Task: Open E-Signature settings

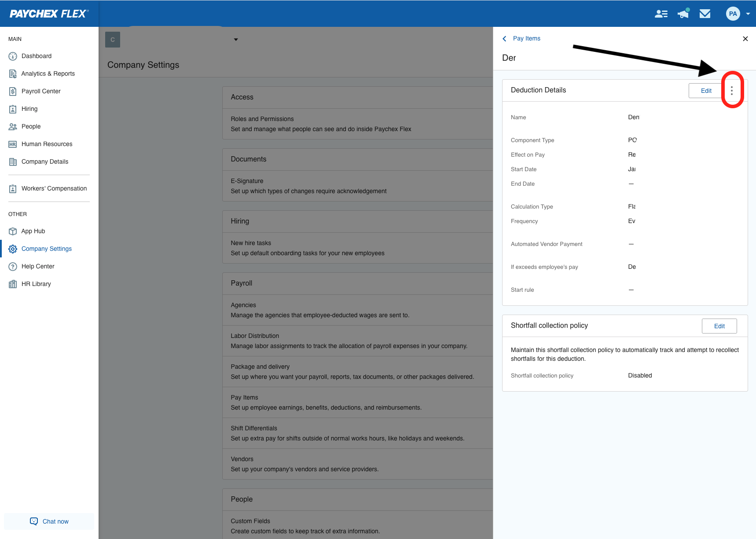Action: pyautogui.click(x=357, y=186)
